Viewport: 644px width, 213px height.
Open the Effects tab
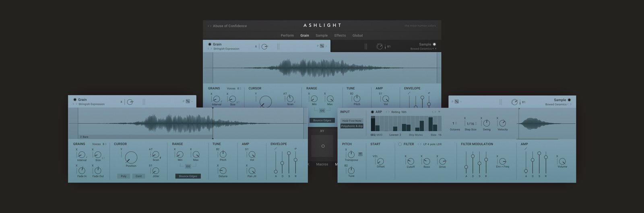340,35
